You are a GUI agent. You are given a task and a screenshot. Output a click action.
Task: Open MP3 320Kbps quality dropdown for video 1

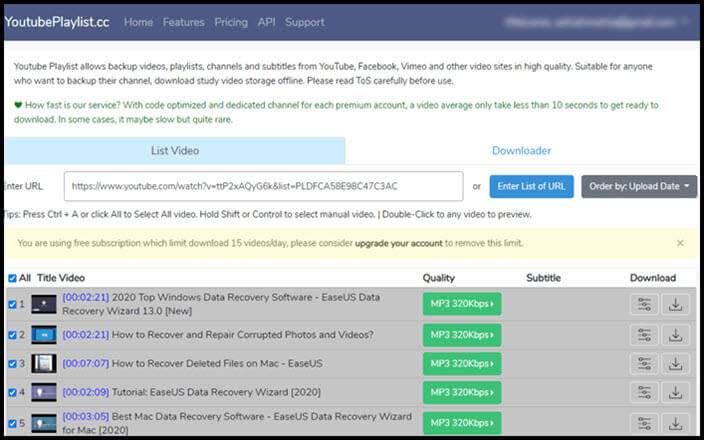point(461,304)
